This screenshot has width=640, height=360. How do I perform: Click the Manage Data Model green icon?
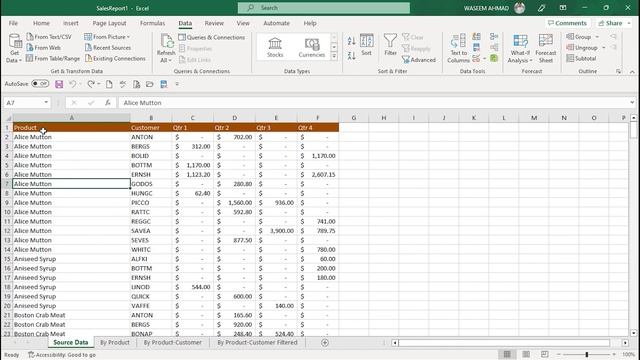tap(494, 58)
